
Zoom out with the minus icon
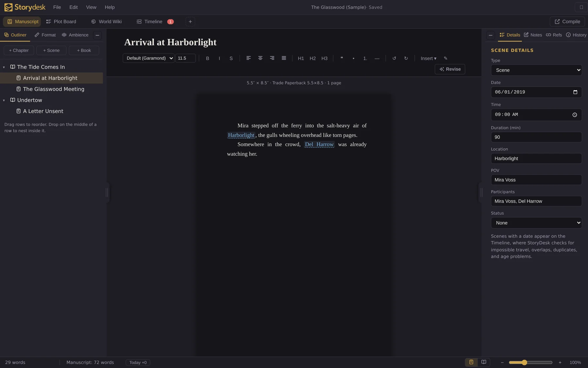pos(502,362)
